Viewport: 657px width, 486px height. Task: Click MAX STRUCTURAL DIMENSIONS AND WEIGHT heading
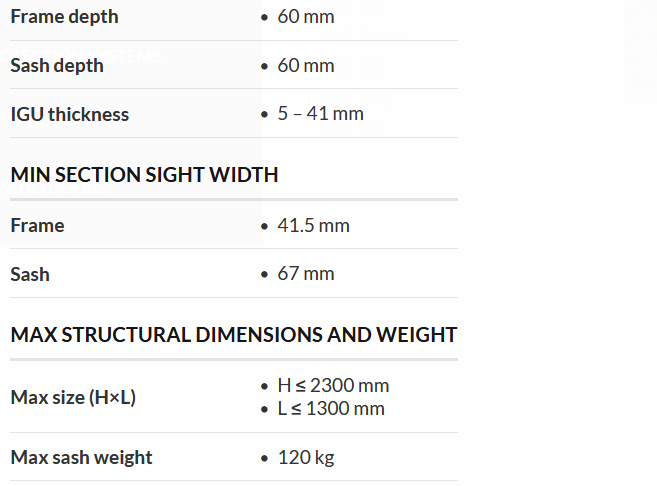[234, 334]
